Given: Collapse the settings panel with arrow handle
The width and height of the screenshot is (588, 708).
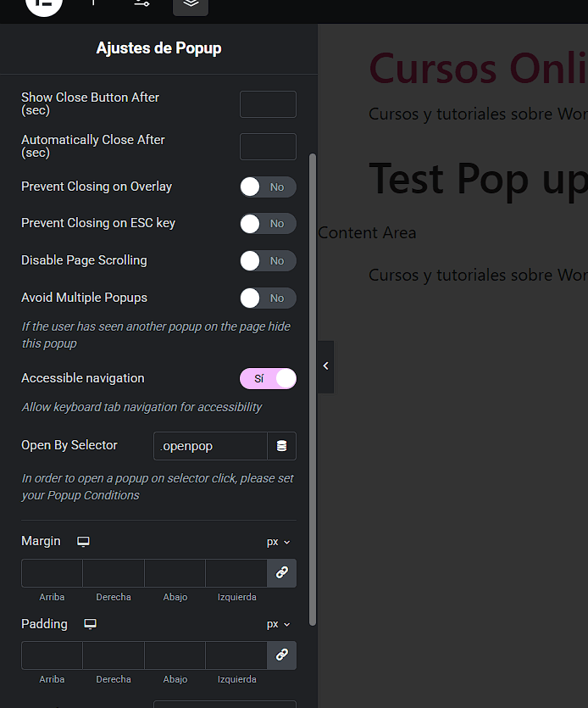Looking at the screenshot, I should pyautogui.click(x=325, y=366).
